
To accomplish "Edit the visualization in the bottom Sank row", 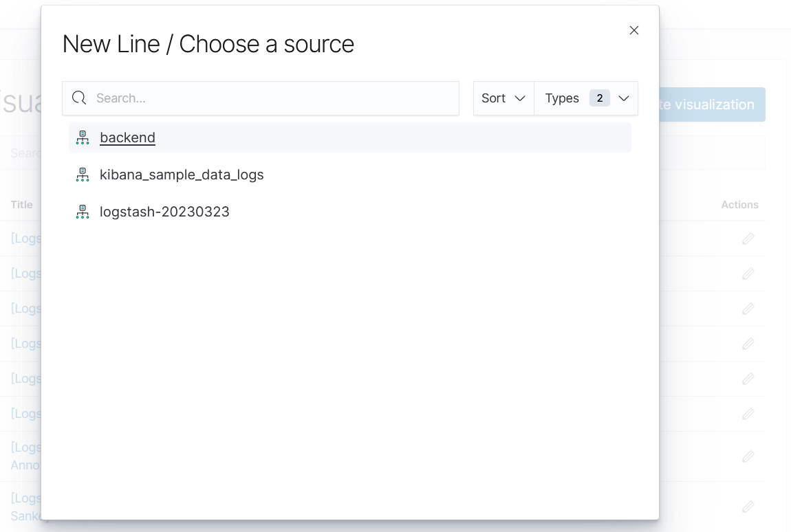I will [x=748, y=507].
